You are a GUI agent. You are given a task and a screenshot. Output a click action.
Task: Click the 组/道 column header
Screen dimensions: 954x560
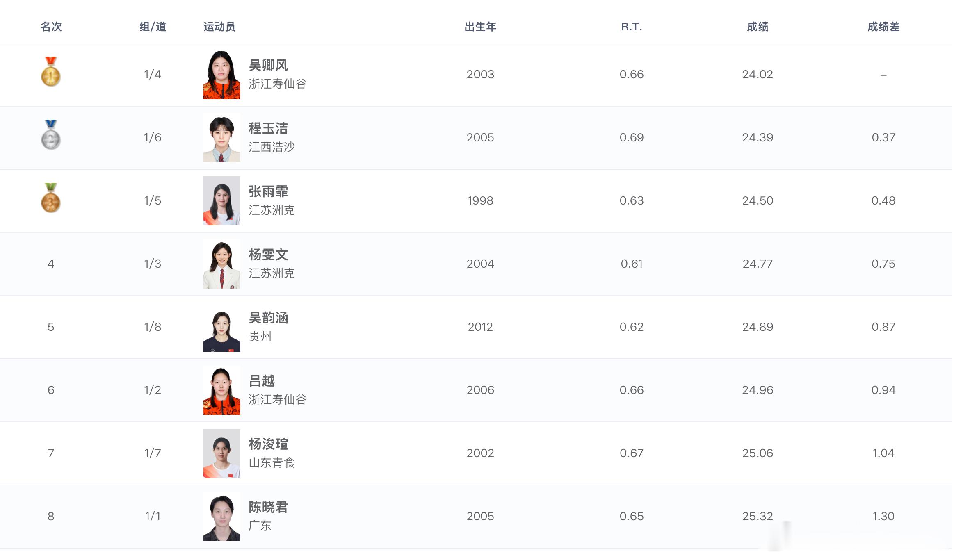(153, 27)
